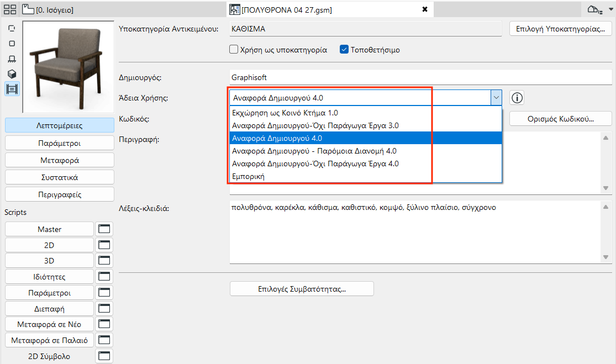616x364 pixels.
Task: Click the info icon beside the license dropdown
Action: coord(517,98)
